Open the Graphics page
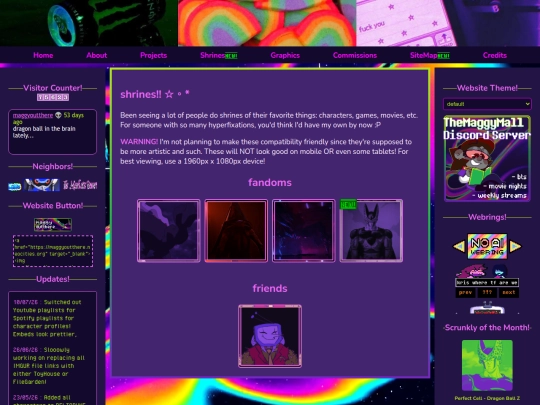Image resolution: width=540 pixels, height=405 pixels. [x=285, y=55]
